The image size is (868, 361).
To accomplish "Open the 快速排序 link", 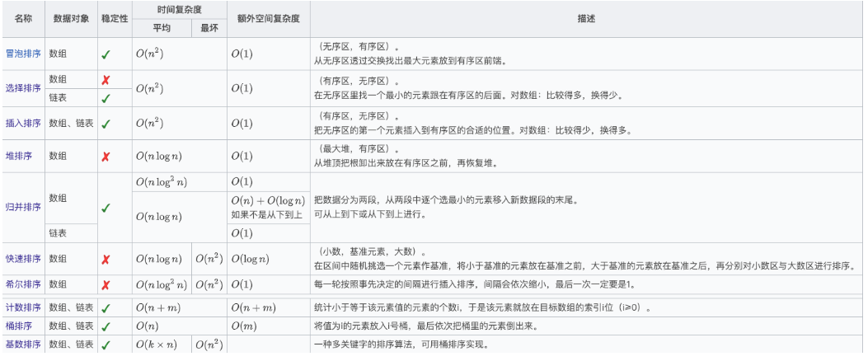I will [x=23, y=259].
